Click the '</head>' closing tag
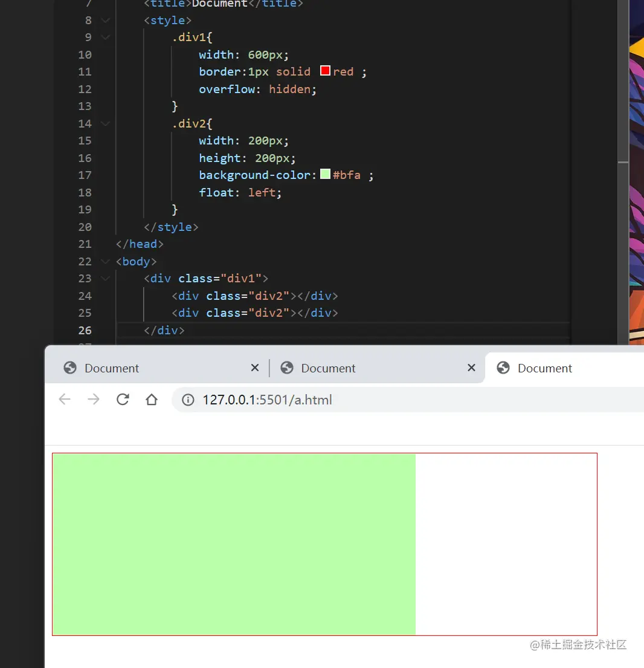The image size is (644, 668). tap(140, 244)
